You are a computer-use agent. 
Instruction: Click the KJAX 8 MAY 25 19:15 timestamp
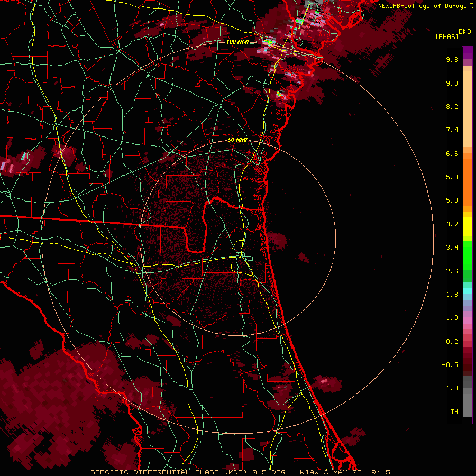coord(345,472)
